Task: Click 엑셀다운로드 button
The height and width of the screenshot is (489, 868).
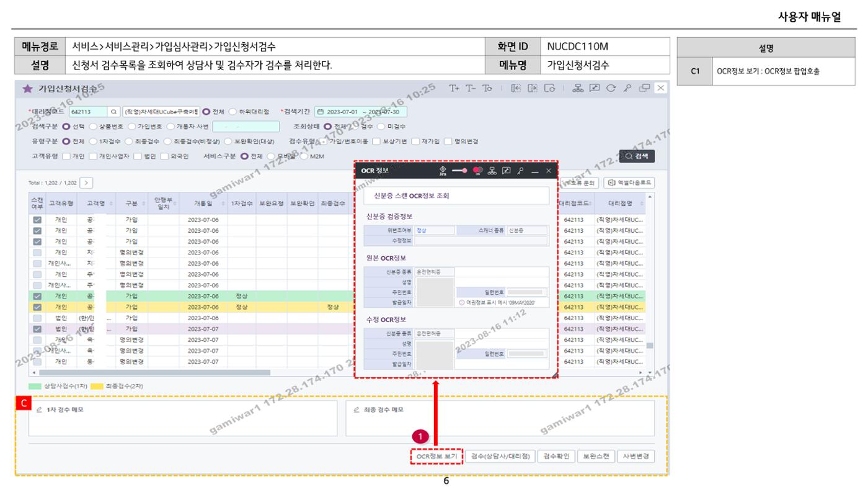Action: coord(629,182)
